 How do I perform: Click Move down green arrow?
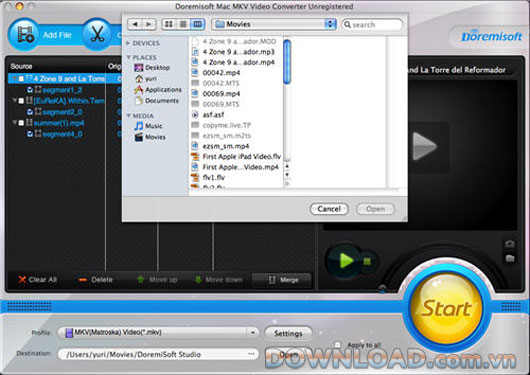point(198,279)
